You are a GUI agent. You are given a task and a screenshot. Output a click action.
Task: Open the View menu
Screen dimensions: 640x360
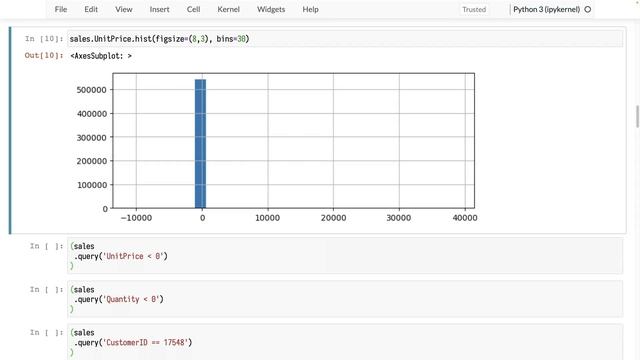[123, 9]
